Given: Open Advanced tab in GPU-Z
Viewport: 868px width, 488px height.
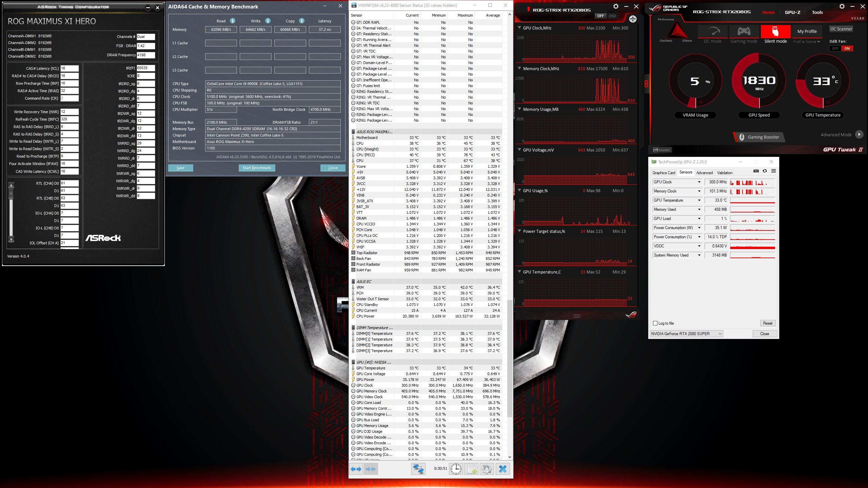Looking at the screenshot, I should tap(705, 173).
